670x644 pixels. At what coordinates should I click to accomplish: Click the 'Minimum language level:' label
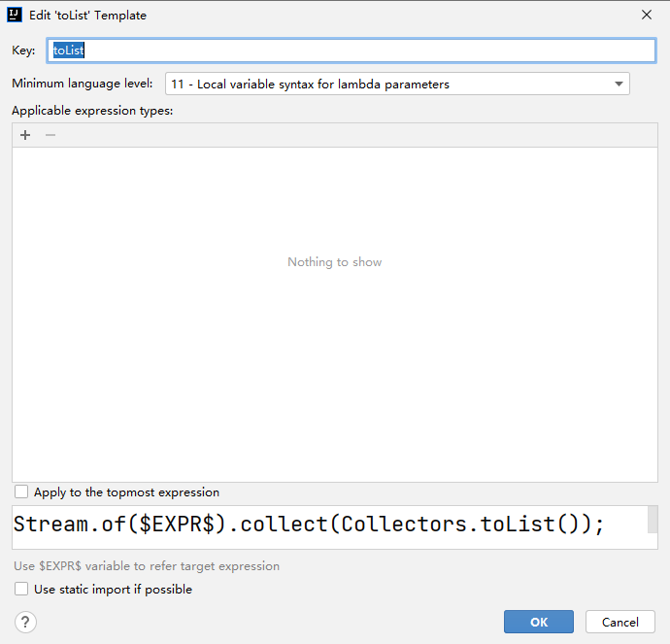(x=82, y=84)
